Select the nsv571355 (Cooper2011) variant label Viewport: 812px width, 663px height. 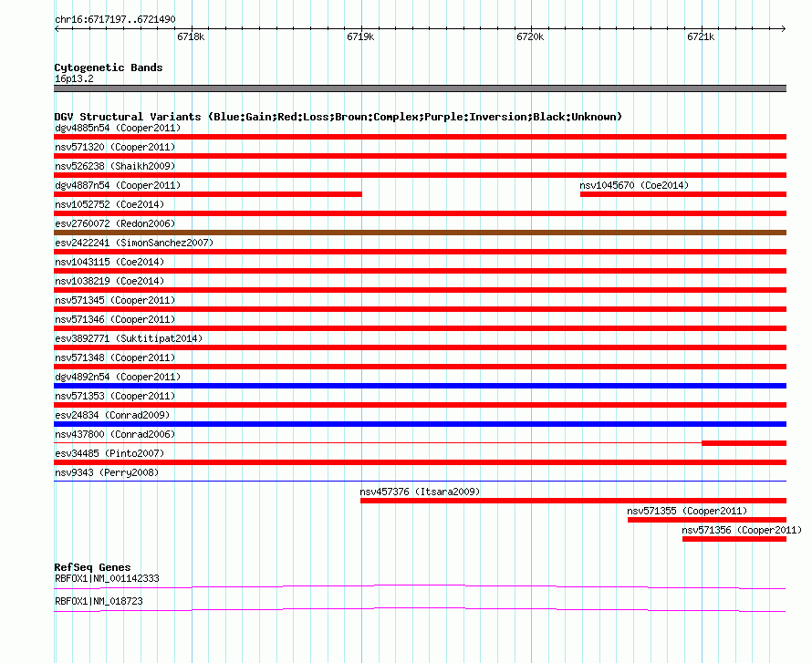point(687,511)
